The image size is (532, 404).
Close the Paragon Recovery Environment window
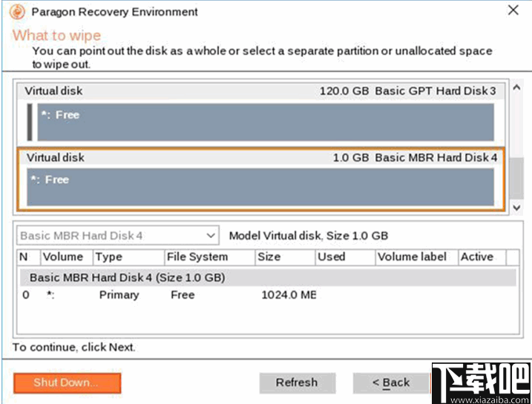(513, 10)
